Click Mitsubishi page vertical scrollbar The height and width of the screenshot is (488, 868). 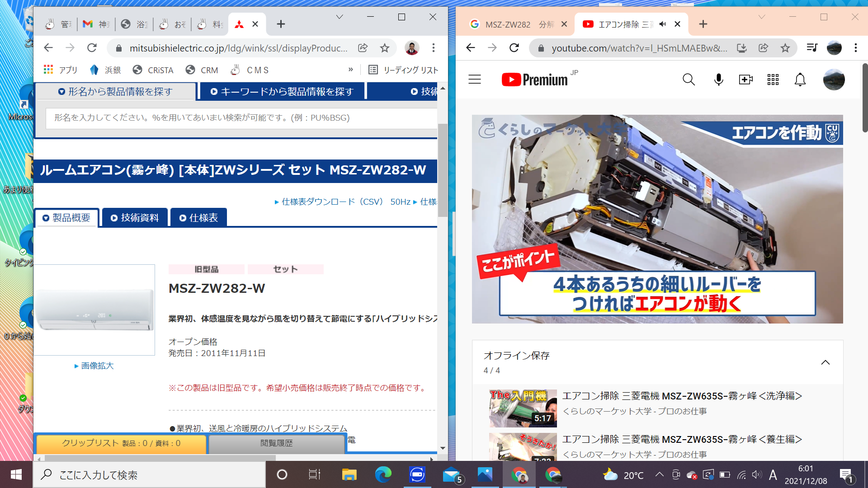pos(443,169)
